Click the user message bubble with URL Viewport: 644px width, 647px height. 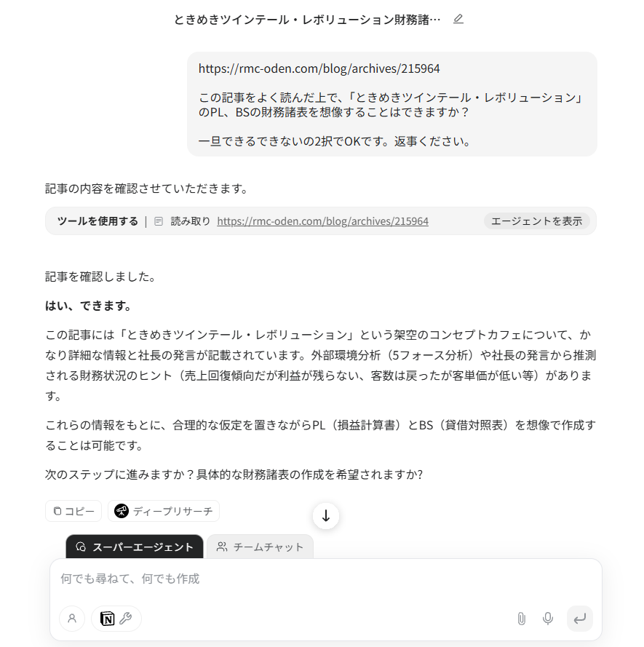(392, 104)
